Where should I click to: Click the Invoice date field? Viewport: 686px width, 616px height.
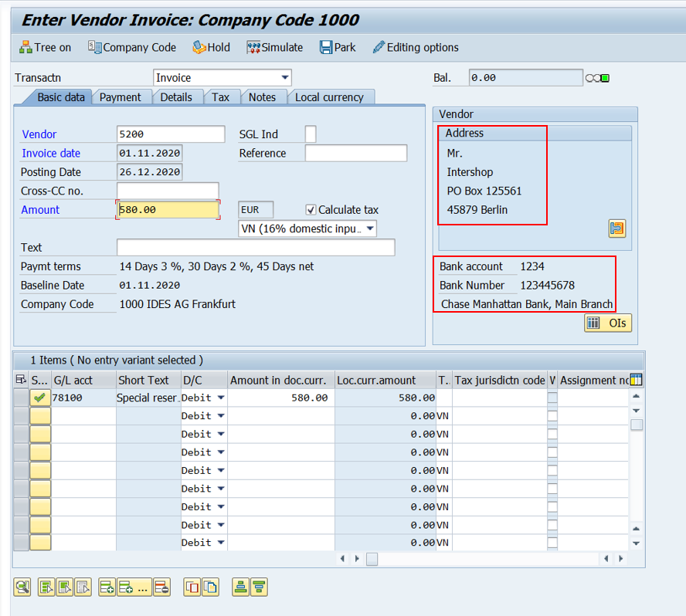150,153
